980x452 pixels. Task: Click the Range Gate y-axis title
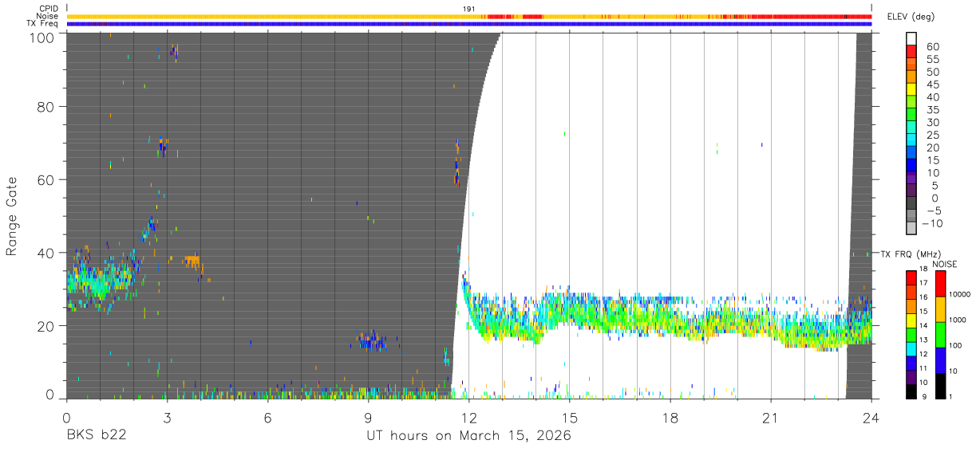(12, 216)
